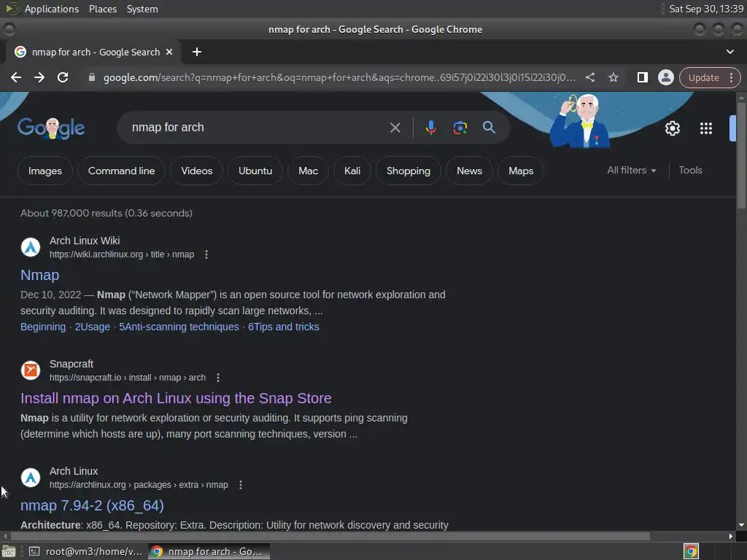Close the nmap for arch tab
The height and width of the screenshot is (560, 747).
pyautogui.click(x=169, y=52)
